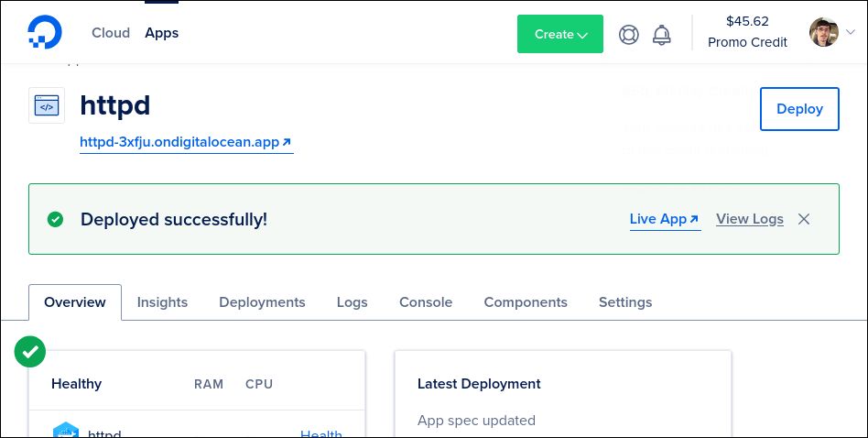This screenshot has height=438, width=868.
Task: Switch to the Deployments tab
Action: point(262,302)
